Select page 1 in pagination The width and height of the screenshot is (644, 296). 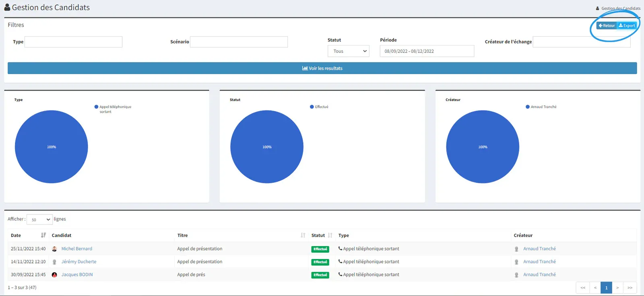tap(606, 288)
